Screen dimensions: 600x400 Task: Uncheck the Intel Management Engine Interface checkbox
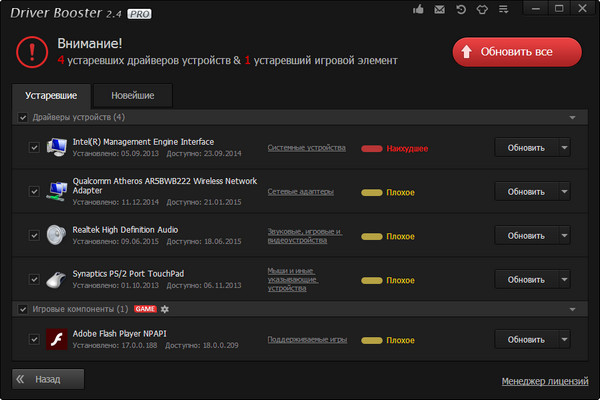click(34, 148)
